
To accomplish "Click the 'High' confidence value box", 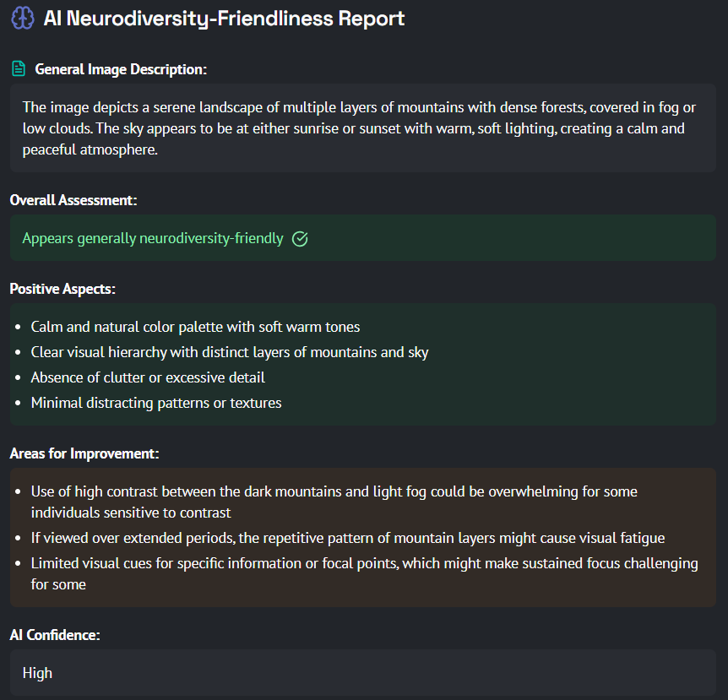I will click(x=363, y=673).
